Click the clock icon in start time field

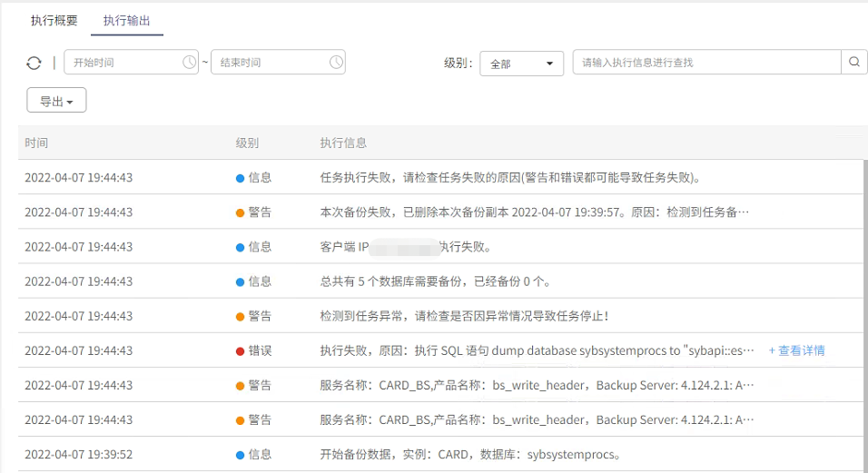tap(190, 62)
